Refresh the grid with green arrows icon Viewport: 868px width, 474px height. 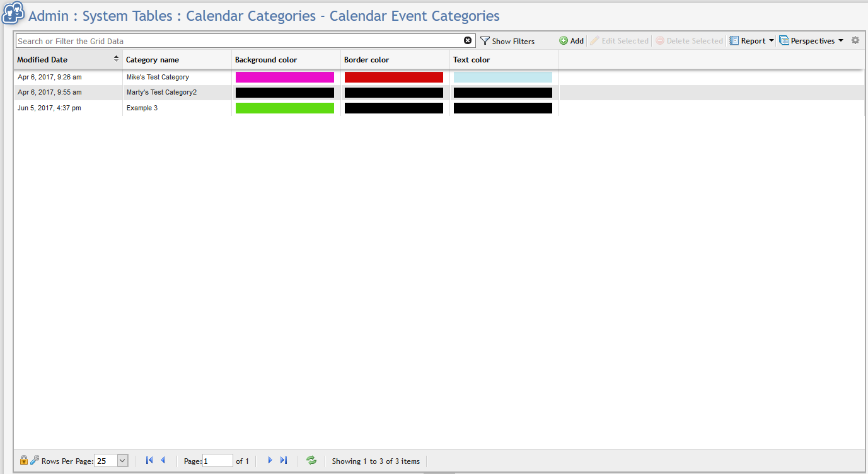[311, 460]
